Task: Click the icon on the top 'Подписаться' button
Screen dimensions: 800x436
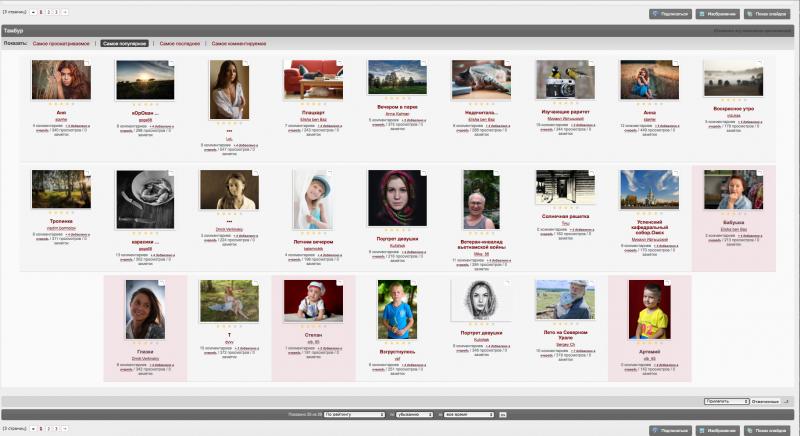Action: [x=656, y=14]
